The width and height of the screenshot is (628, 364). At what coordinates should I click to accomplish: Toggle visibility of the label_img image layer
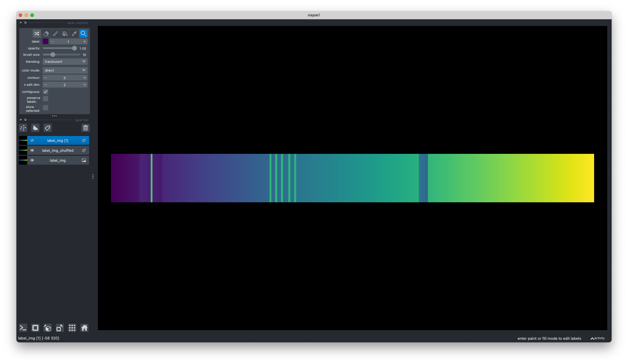pos(32,160)
